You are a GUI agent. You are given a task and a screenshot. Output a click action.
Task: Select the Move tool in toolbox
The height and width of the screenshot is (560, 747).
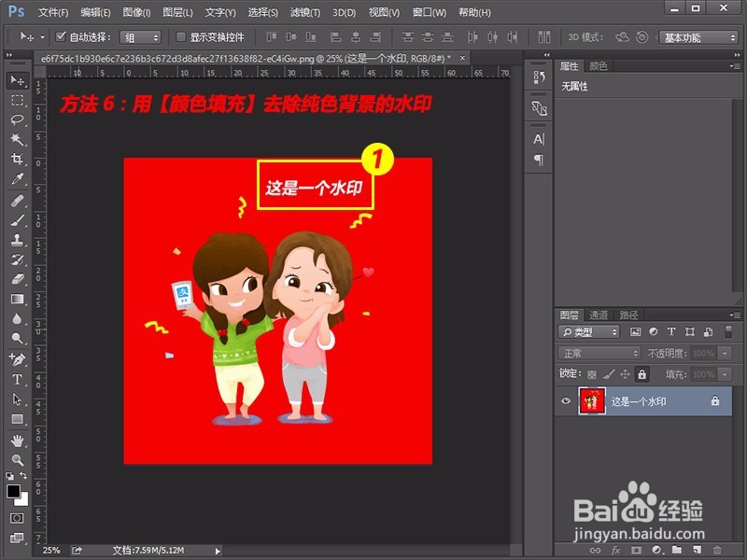[17, 81]
